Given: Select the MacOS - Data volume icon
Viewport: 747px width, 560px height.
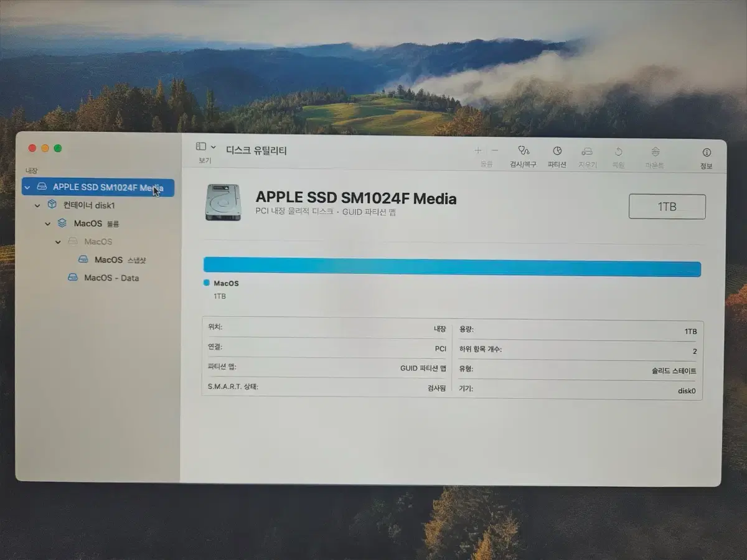Looking at the screenshot, I should (73, 278).
